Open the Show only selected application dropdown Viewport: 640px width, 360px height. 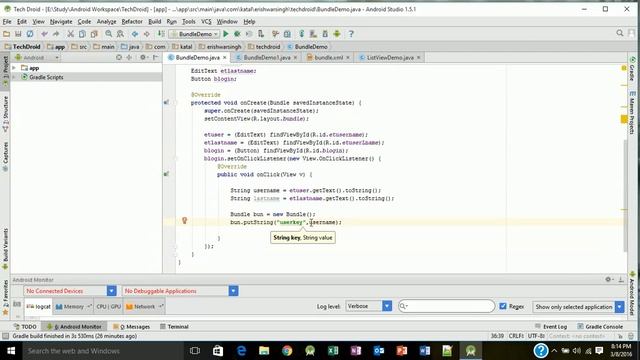coord(578,307)
